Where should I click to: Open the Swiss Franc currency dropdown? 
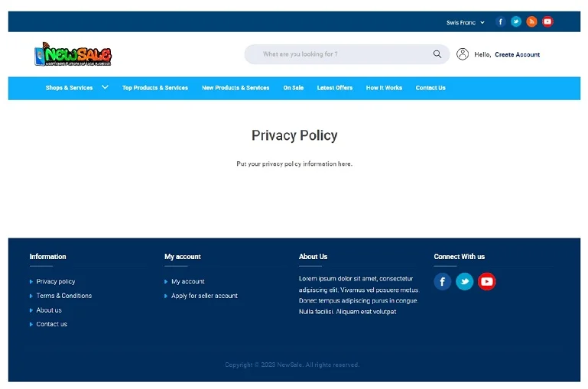(466, 23)
